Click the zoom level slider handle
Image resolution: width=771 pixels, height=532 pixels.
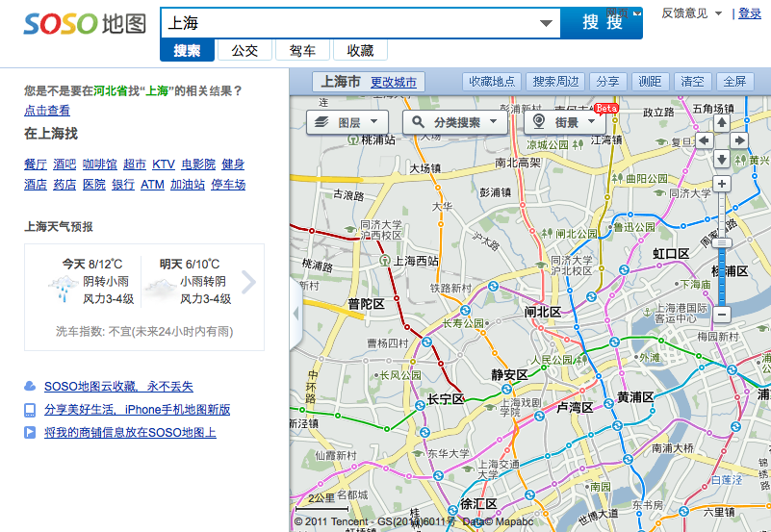[x=721, y=243]
